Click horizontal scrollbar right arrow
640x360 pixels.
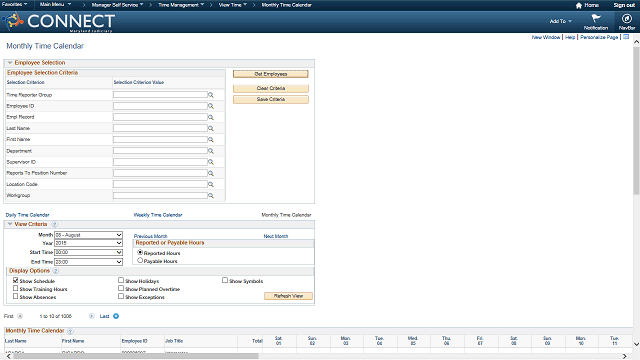point(624,356)
